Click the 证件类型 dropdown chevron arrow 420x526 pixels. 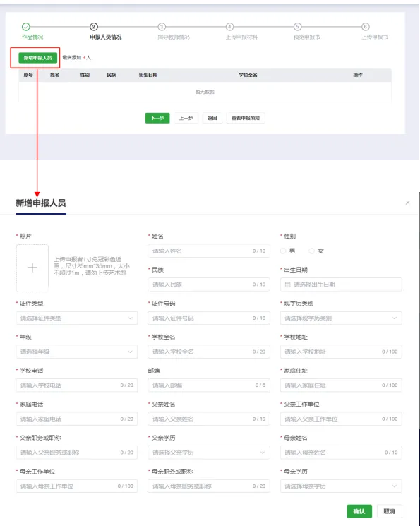(x=130, y=318)
